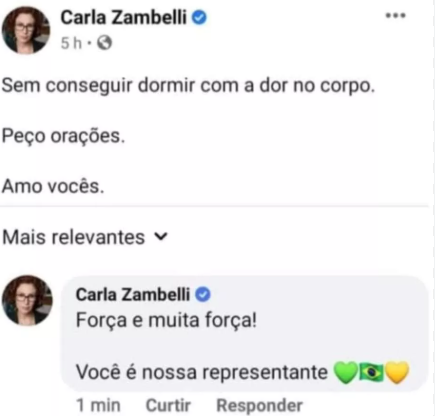Open the Mais relevantes comment sorting dropdown
435x416 pixels.
[x=85, y=237]
